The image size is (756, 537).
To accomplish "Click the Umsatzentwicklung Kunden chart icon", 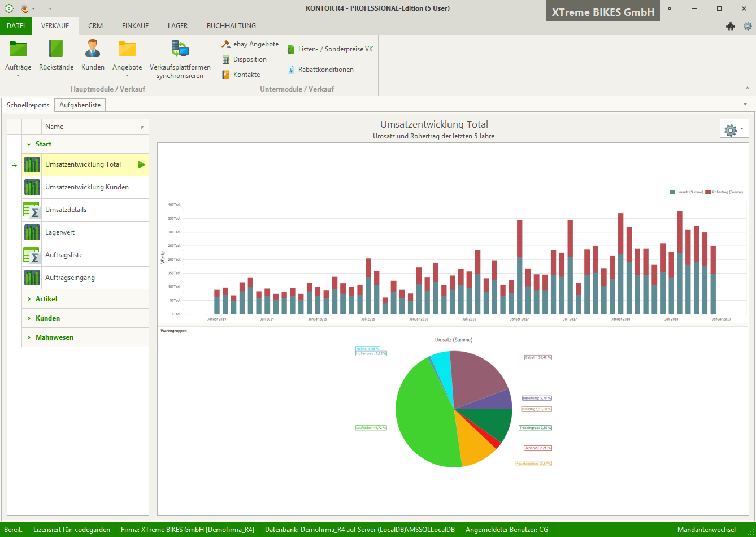I will point(32,187).
